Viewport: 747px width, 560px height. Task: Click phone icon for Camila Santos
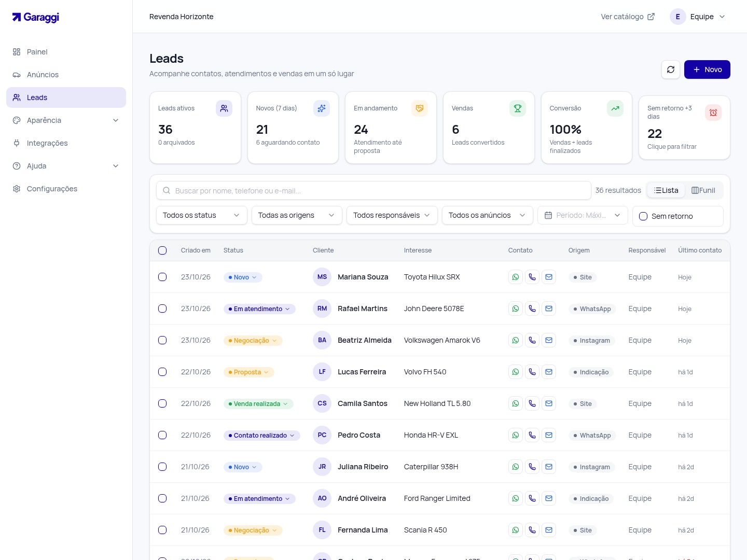click(x=532, y=403)
